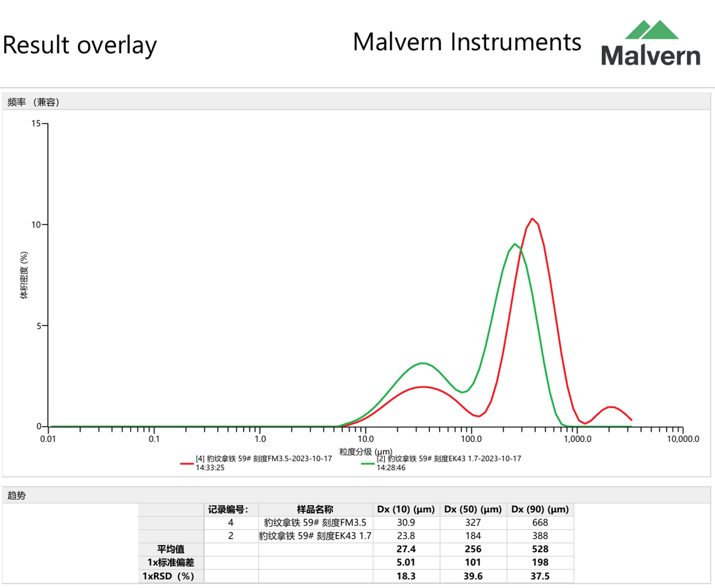Click the Dx (10) (μm) column header
This screenshot has height=588, width=715.
point(406,509)
